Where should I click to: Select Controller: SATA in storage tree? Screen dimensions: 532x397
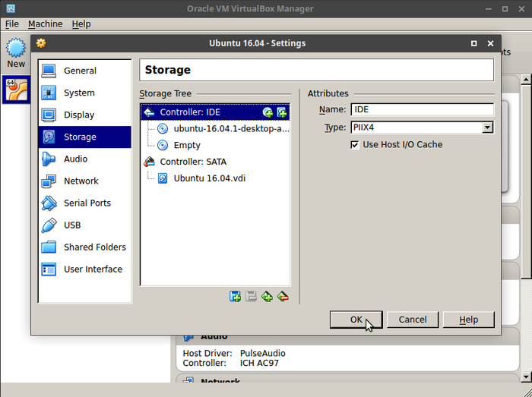coord(185,162)
